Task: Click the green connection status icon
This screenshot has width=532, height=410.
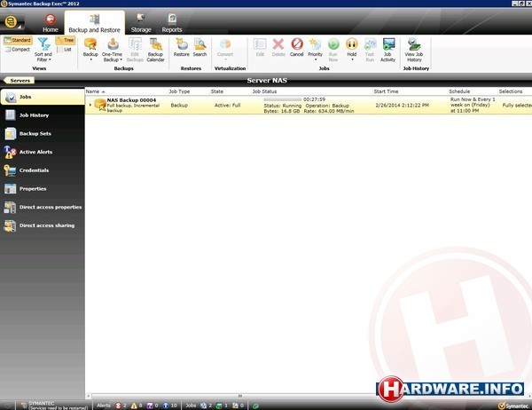Action: 255,406
